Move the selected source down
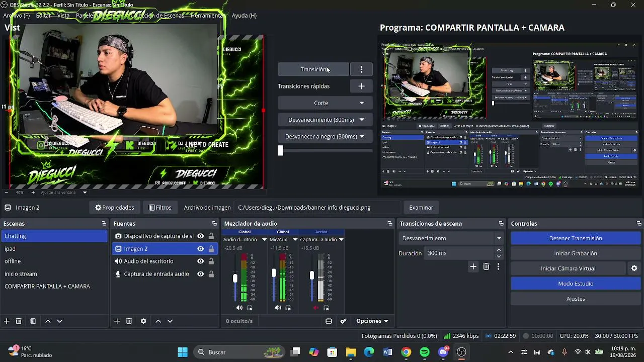Viewport: 644px width, 362px height. [170, 321]
